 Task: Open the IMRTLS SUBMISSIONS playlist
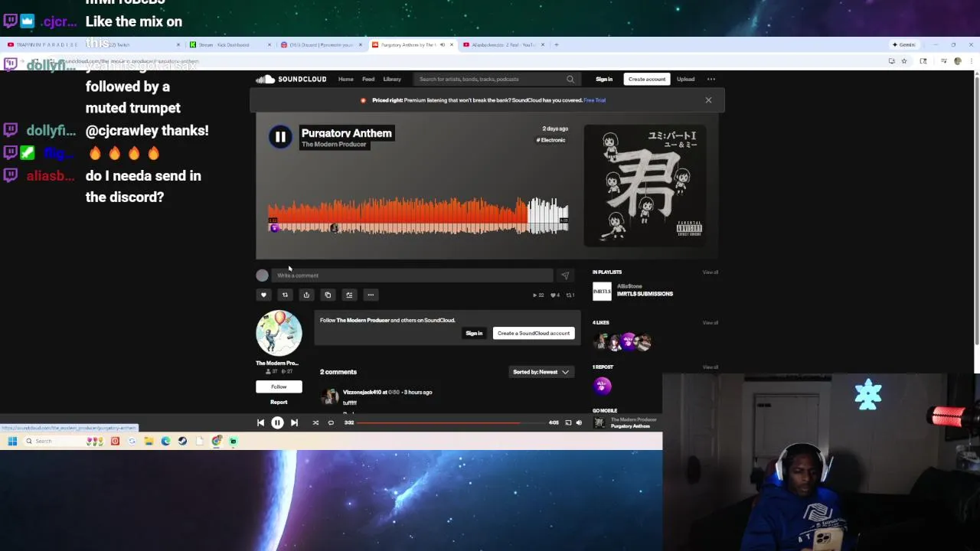[x=645, y=294]
